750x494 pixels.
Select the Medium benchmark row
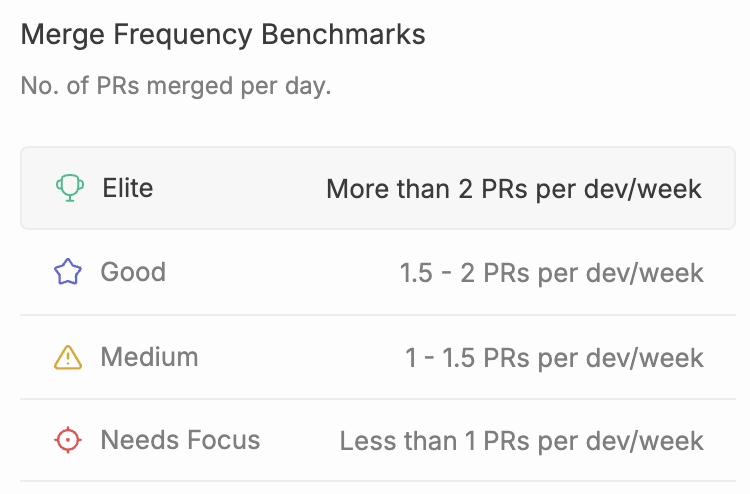(378, 357)
